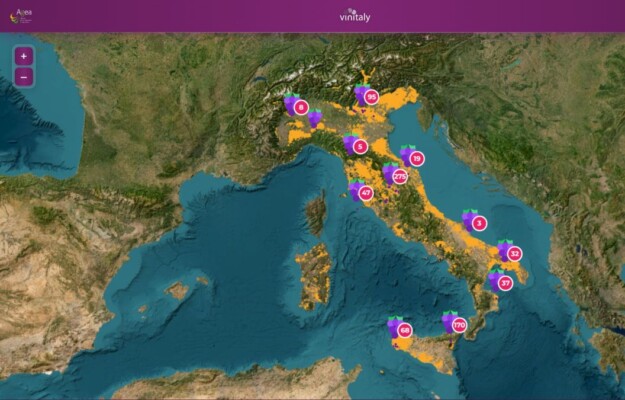
Task: Click the grape marker labeled 37
Action: [x=500, y=282]
